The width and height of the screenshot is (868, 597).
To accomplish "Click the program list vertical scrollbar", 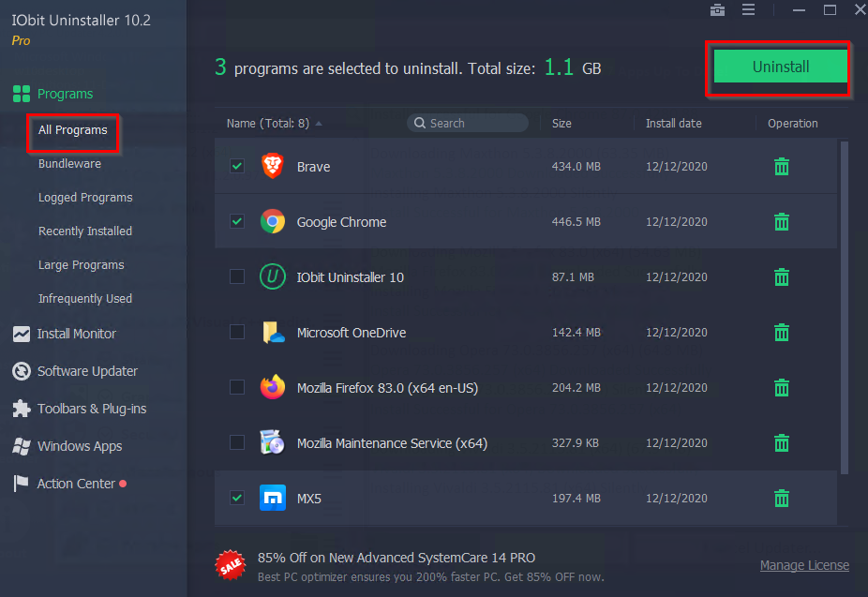I will [845, 307].
